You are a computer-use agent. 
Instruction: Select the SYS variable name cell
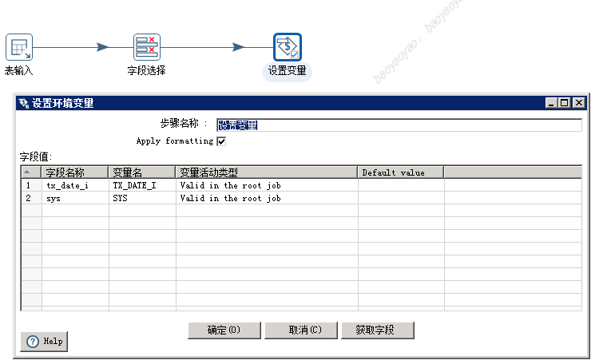pos(142,198)
